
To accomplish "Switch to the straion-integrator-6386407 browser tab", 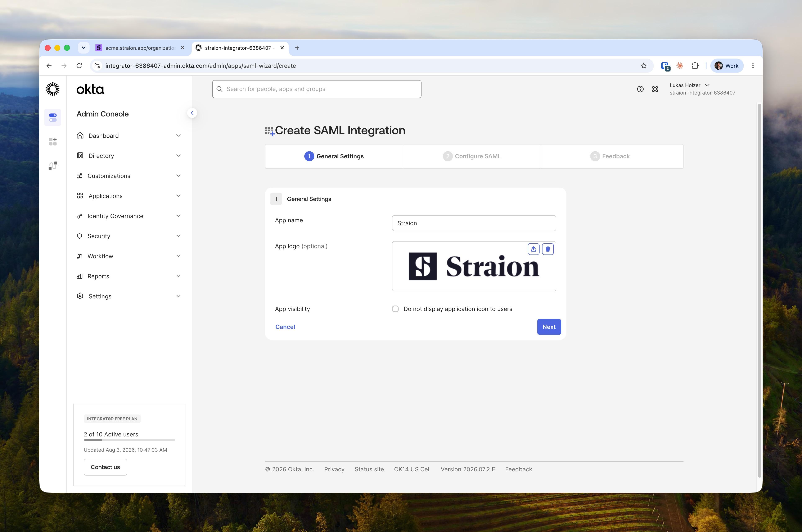I will 240,48.
